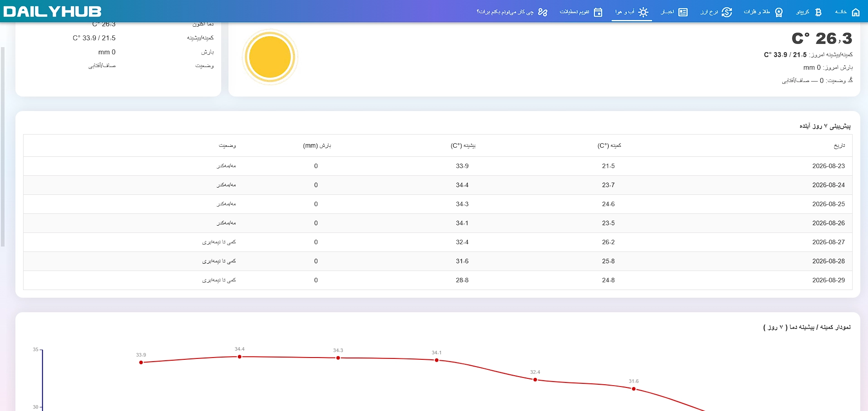
Task: Click the chart data point labeled 34.4
Action: tap(239, 357)
